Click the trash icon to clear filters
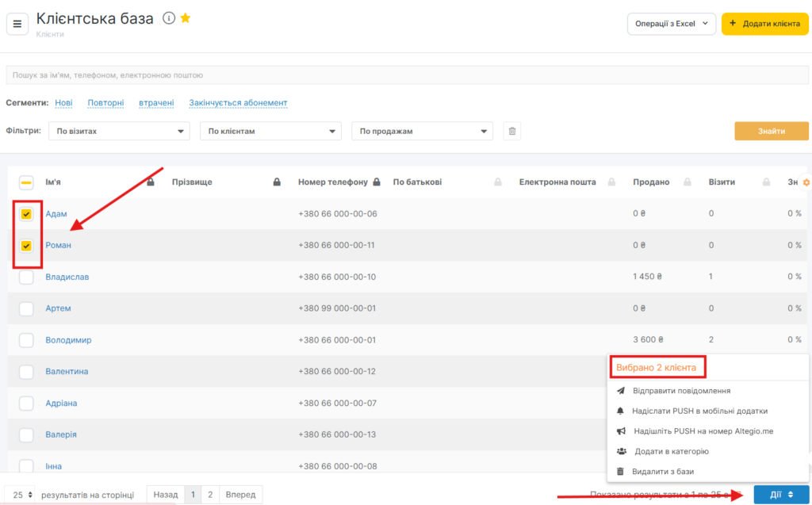Screen dimensions: 812x505 [513, 131]
